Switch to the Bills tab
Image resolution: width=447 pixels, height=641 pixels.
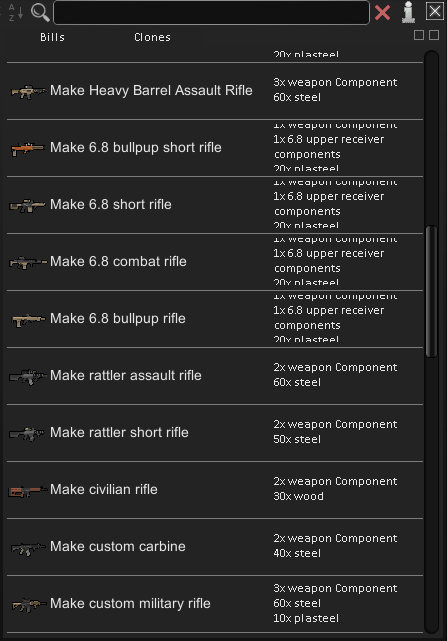coord(52,37)
